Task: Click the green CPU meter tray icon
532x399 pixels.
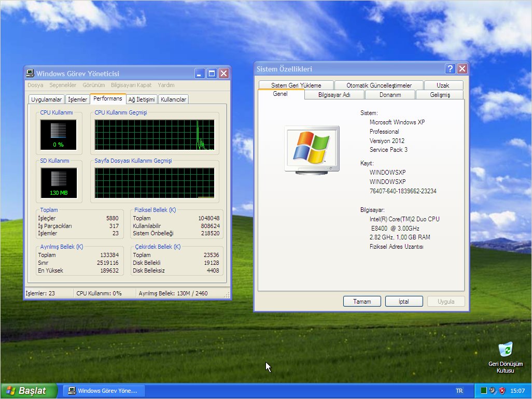Action: 484,391
